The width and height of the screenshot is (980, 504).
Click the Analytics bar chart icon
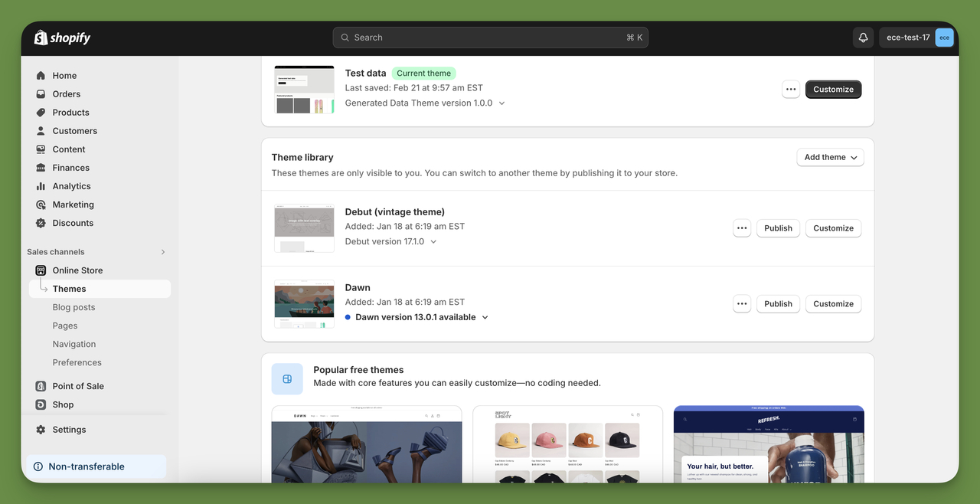point(41,186)
